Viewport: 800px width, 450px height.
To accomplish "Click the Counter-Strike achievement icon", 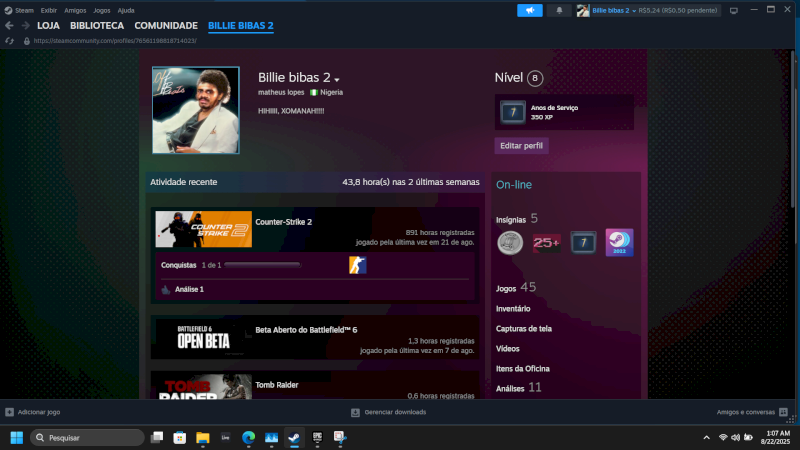I will click(357, 265).
